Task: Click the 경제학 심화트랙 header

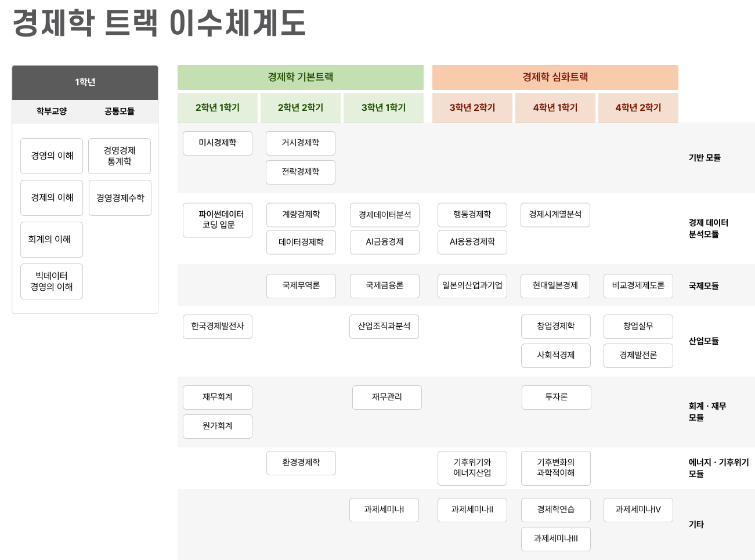Action: (x=555, y=77)
